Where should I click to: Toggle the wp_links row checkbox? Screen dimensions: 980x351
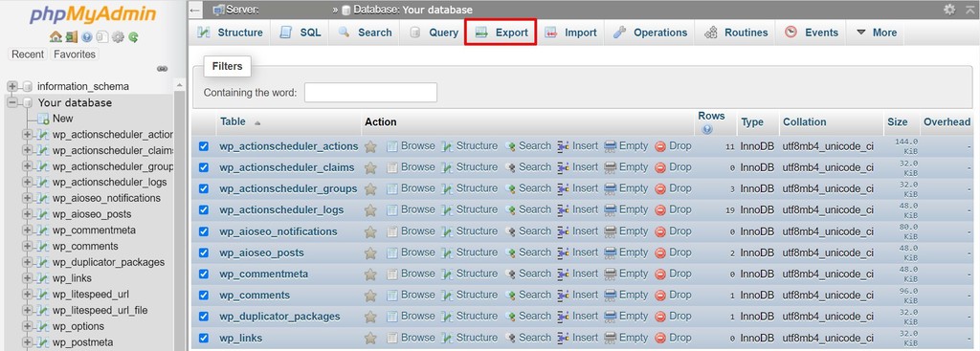coord(203,338)
